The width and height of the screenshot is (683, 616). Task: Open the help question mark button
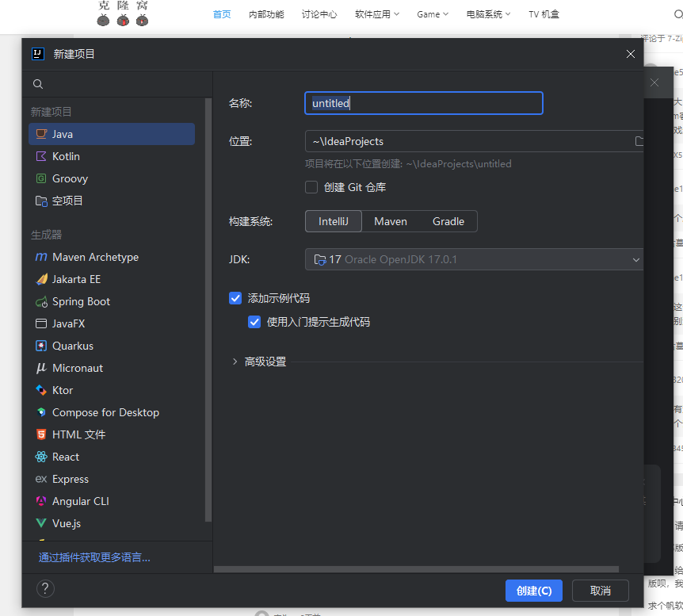tap(45, 589)
